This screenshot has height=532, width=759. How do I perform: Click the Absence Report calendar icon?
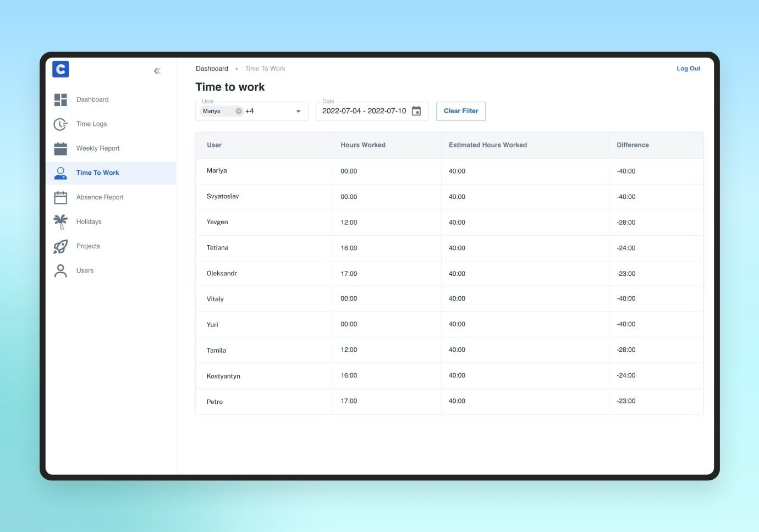(x=61, y=197)
